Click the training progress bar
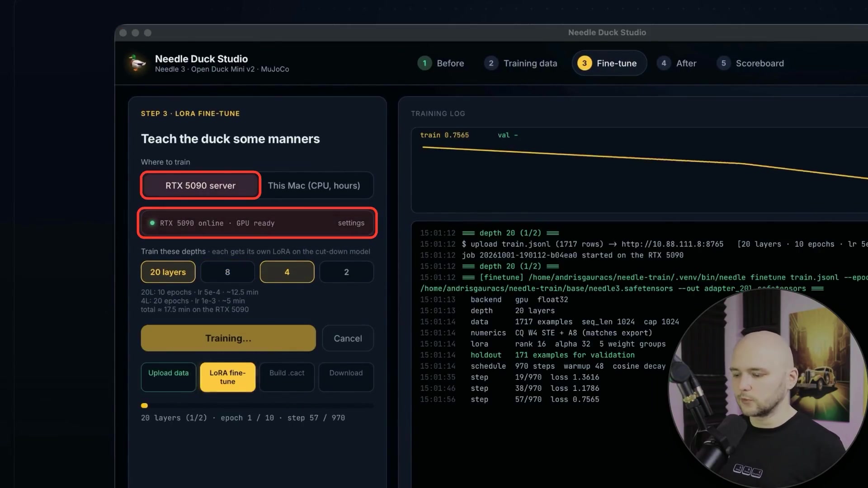 [257, 406]
